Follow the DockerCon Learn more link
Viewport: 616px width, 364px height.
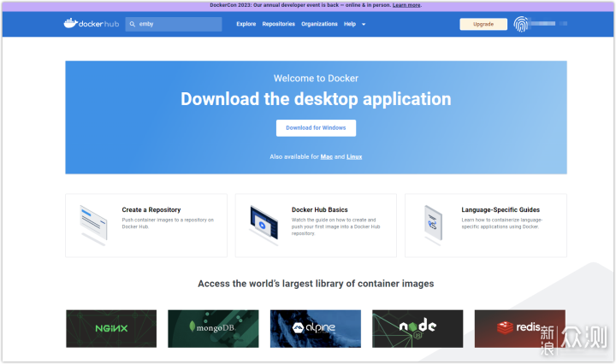point(406,5)
